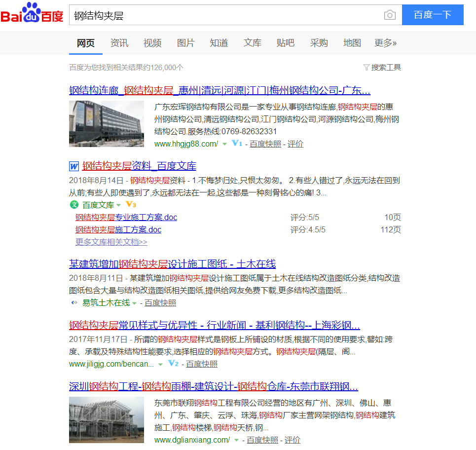The width and height of the screenshot is (476, 450).
Task: Open the 知道 tab
Action: 219,43
